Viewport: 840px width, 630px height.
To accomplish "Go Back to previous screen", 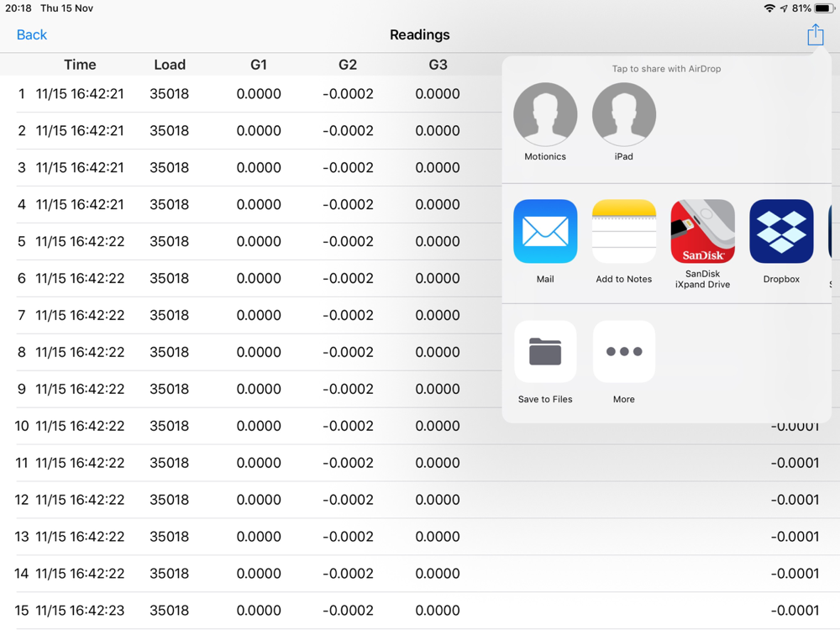I will click(x=32, y=34).
